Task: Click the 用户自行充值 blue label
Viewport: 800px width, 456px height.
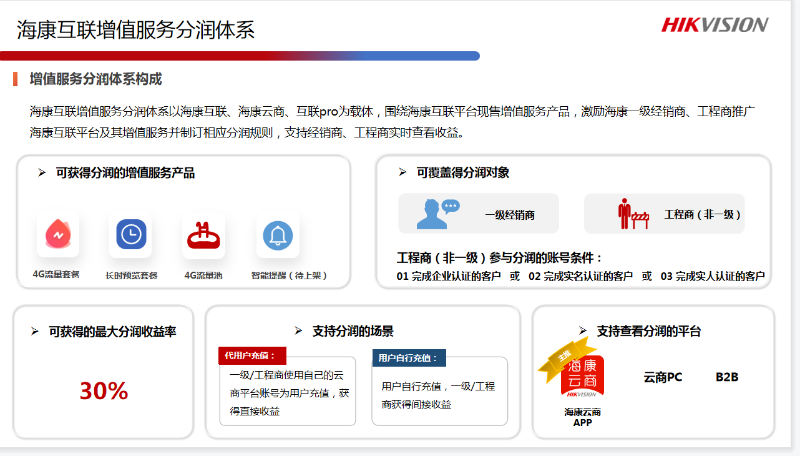Action: 407,357
